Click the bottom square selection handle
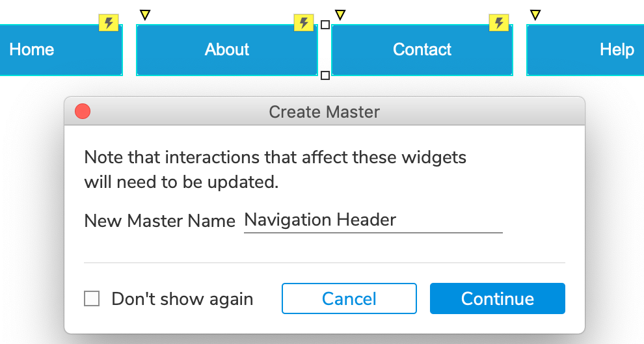Image resolution: width=644 pixels, height=344 pixels. point(325,75)
